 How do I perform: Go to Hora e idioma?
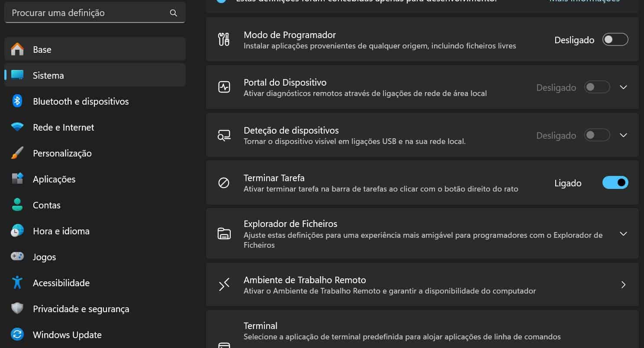click(95, 231)
